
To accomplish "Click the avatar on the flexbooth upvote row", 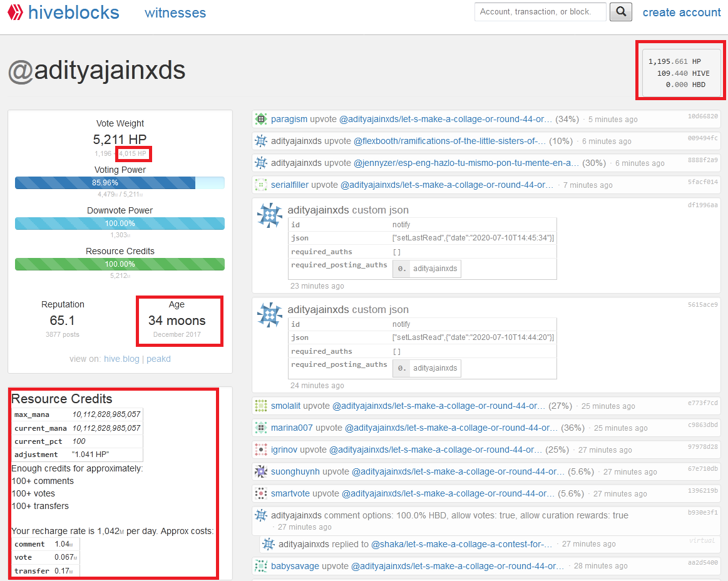I will [x=260, y=140].
